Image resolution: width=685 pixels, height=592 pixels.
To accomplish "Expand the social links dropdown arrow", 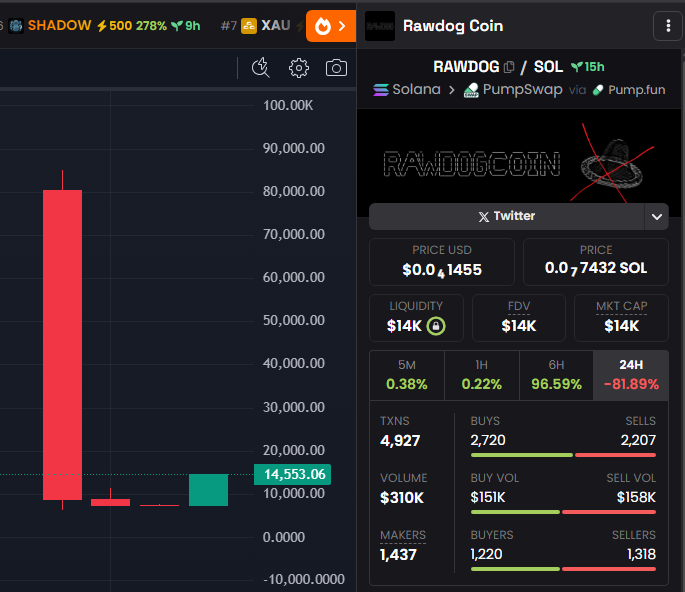I will (657, 216).
